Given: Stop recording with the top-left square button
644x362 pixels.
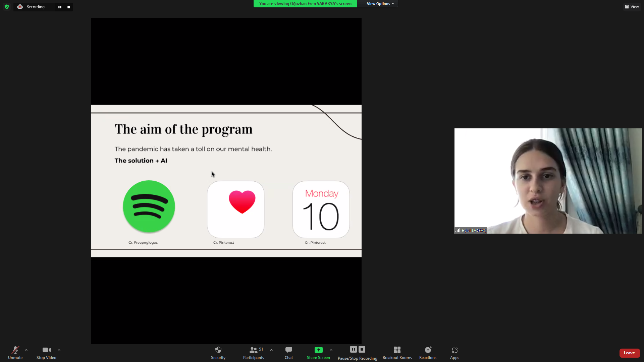Looking at the screenshot, I should click(69, 7).
